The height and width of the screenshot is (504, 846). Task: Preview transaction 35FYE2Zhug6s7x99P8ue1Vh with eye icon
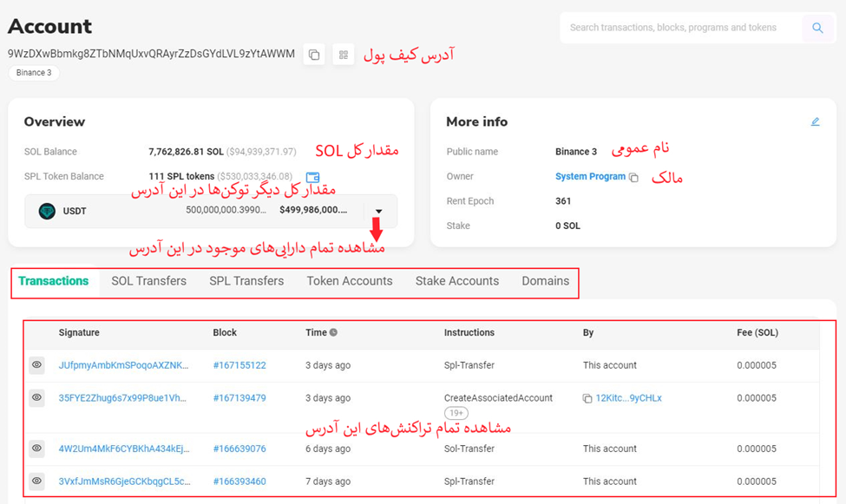[x=36, y=397]
